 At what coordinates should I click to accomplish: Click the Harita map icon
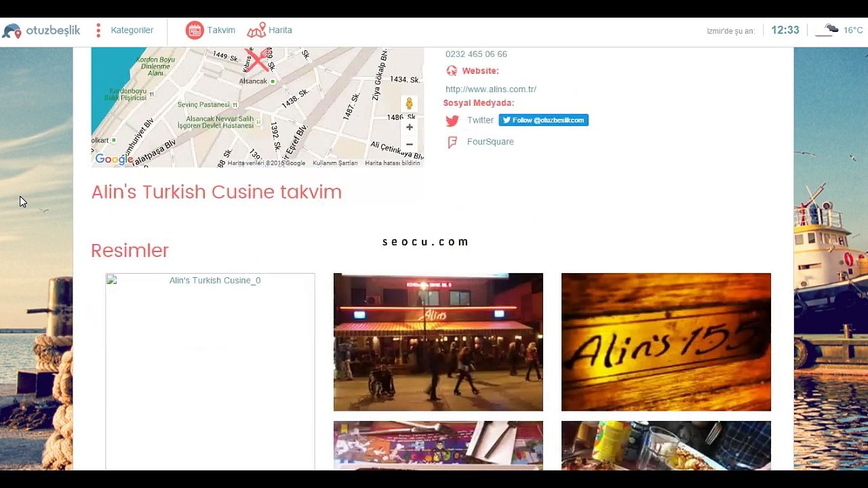[x=256, y=30]
